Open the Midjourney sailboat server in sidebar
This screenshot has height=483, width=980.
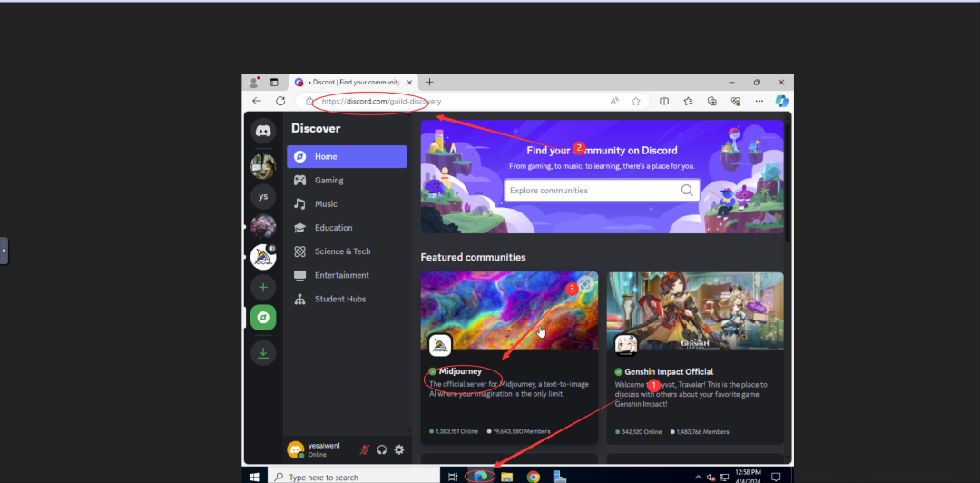click(x=263, y=257)
